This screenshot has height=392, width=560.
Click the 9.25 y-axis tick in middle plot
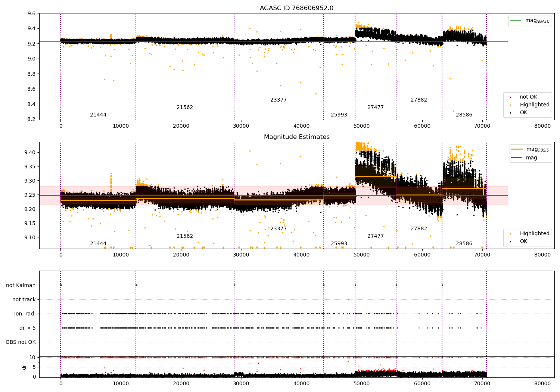(x=31, y=195)
